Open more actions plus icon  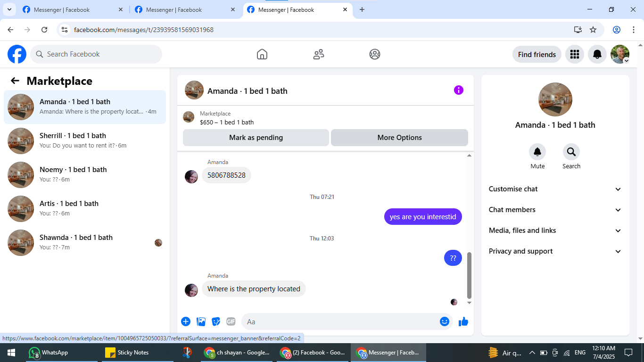point(186,321)
